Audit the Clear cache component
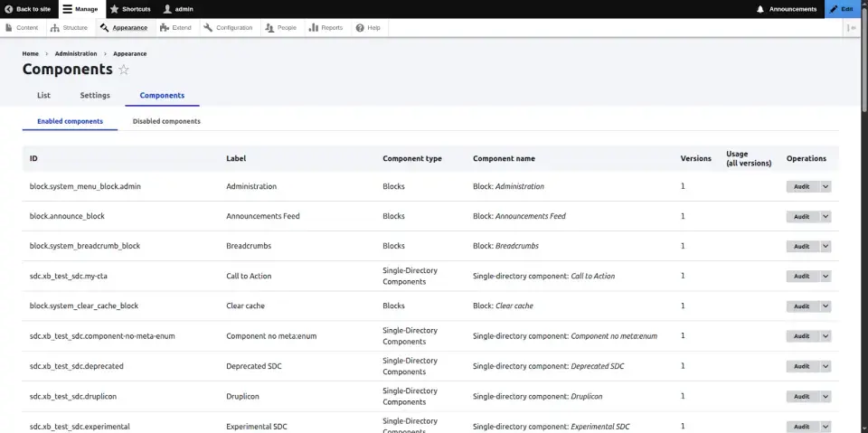 [802, 306]
